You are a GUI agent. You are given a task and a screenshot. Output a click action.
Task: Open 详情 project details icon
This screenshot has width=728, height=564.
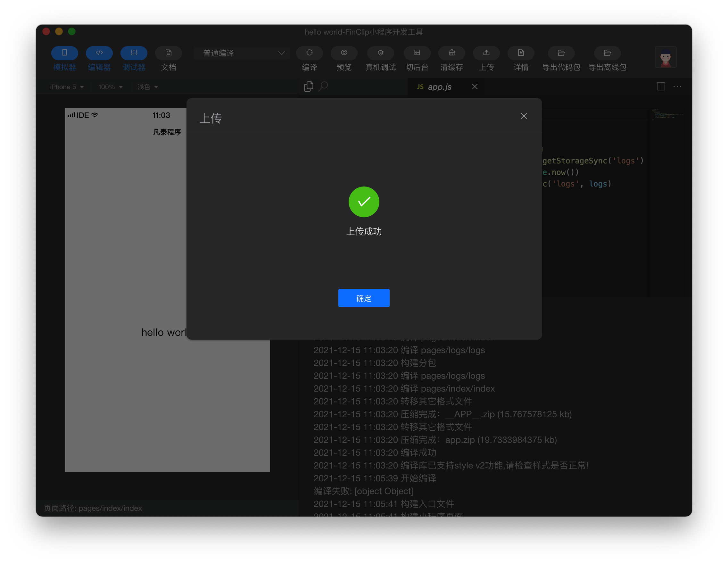(521, 53)
